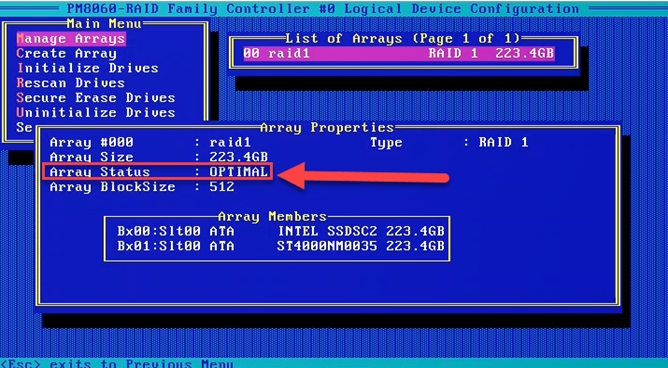This screenshot has width=668, height=368.
Task: Open Initialize Drives option
Action: (88, 68)
